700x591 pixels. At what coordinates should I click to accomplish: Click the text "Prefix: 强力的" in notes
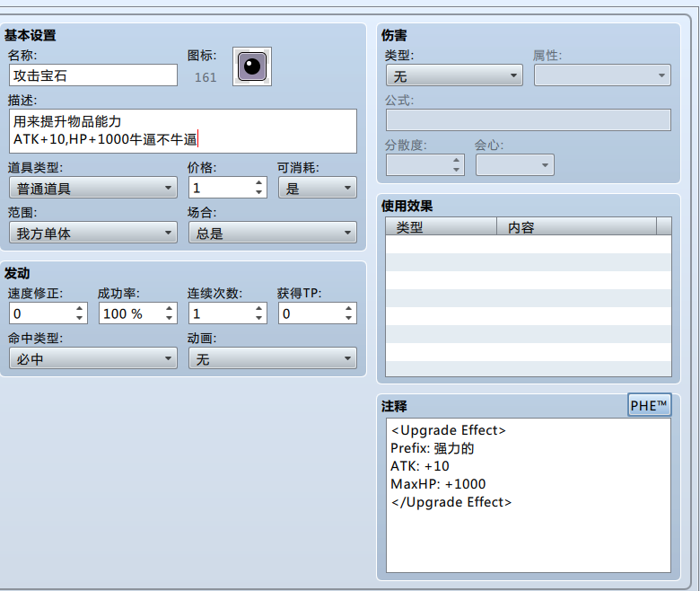[x=433, y=448]
